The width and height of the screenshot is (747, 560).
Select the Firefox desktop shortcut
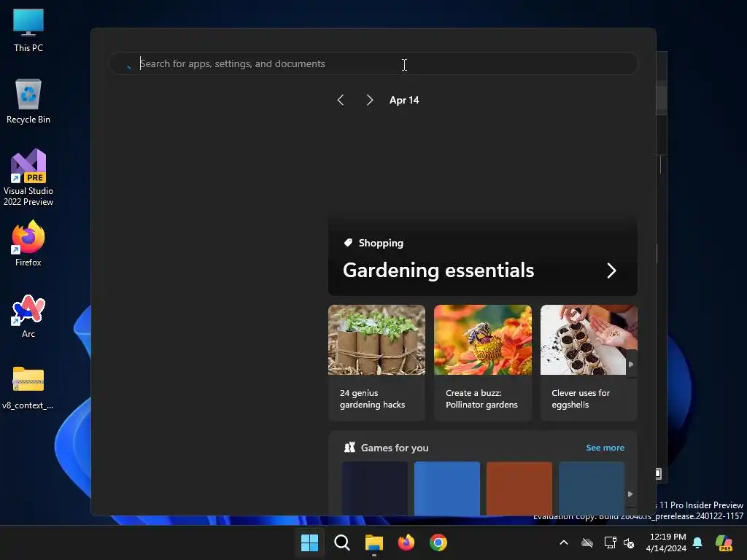pos(28,244)
